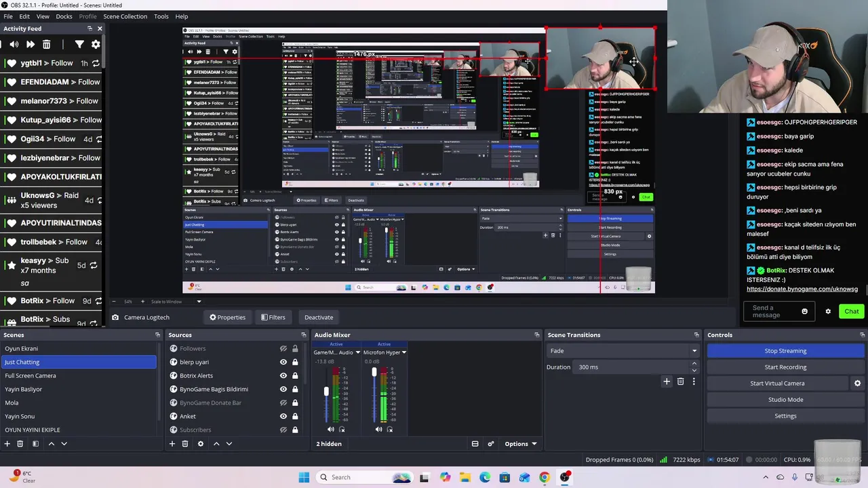Image resolution: width=868 pixels, height=488 pixels.
Task: Move the selected source up
Action: pyautogui.click(x=216, y=444)
